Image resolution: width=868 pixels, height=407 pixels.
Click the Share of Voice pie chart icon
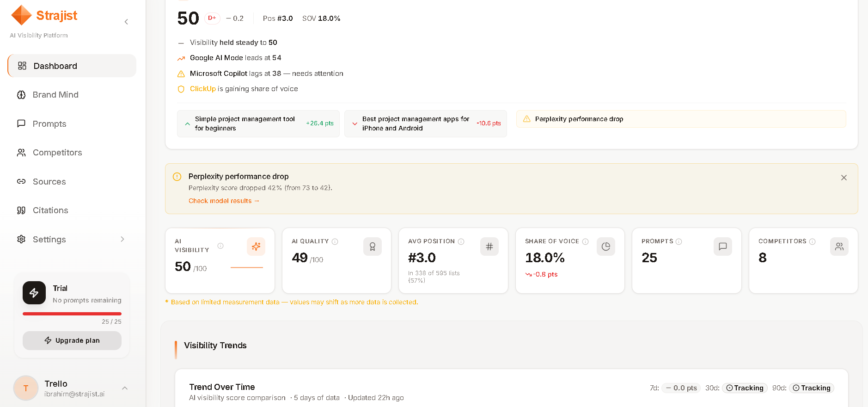[606, 247]
